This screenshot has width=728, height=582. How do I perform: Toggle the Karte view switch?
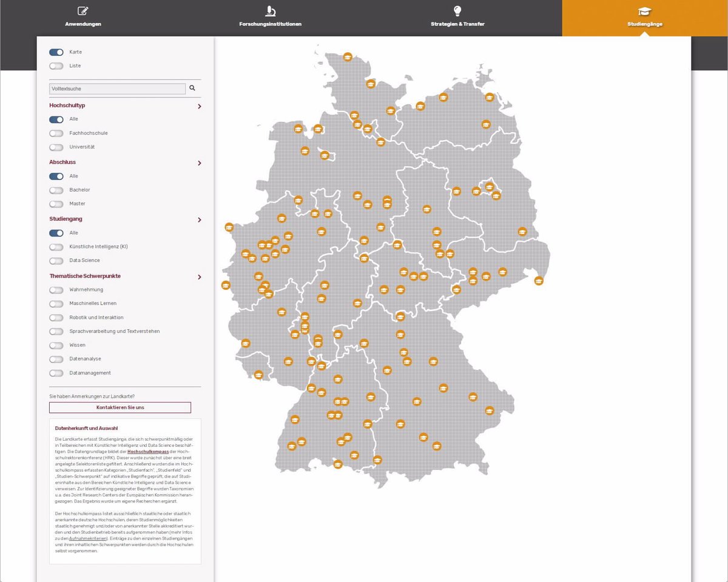point(56,53)
